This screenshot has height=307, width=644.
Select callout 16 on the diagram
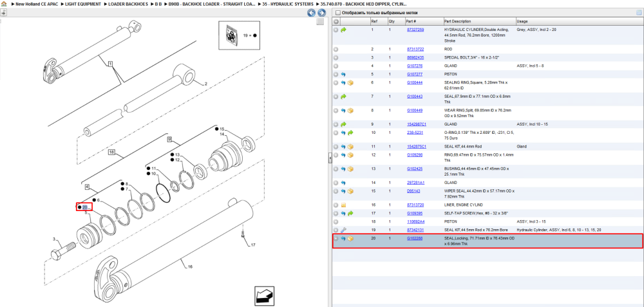191,267
